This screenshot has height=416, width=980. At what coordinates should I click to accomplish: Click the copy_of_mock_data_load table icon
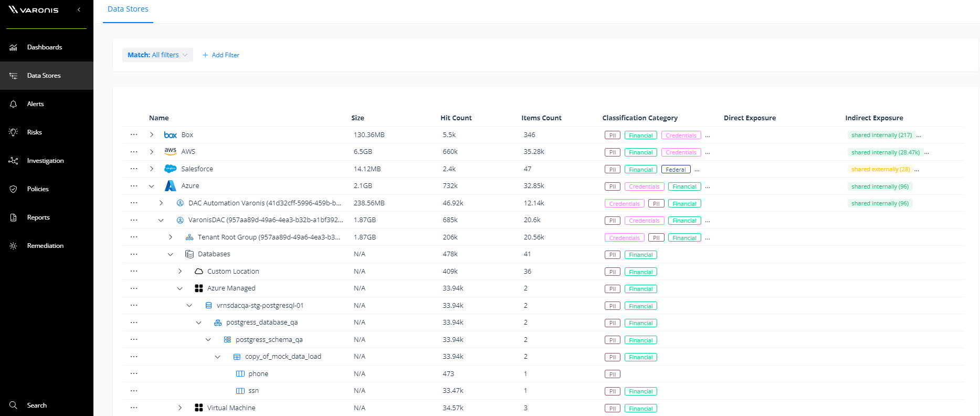(237, 357)
